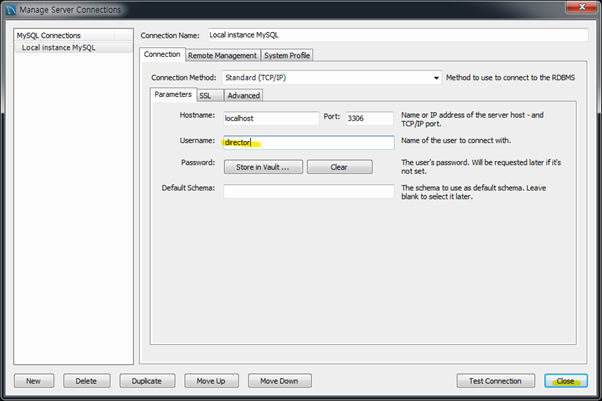Click the 'Method to use to connect to the RDBMS' text

510,78
